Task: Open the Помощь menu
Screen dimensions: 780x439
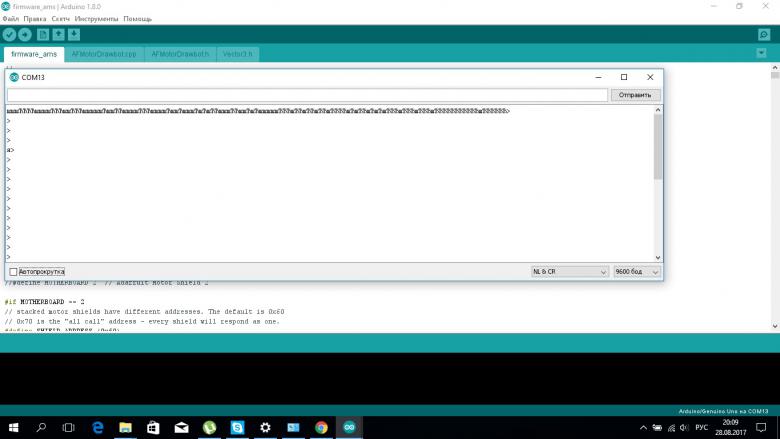Action: 137,19
